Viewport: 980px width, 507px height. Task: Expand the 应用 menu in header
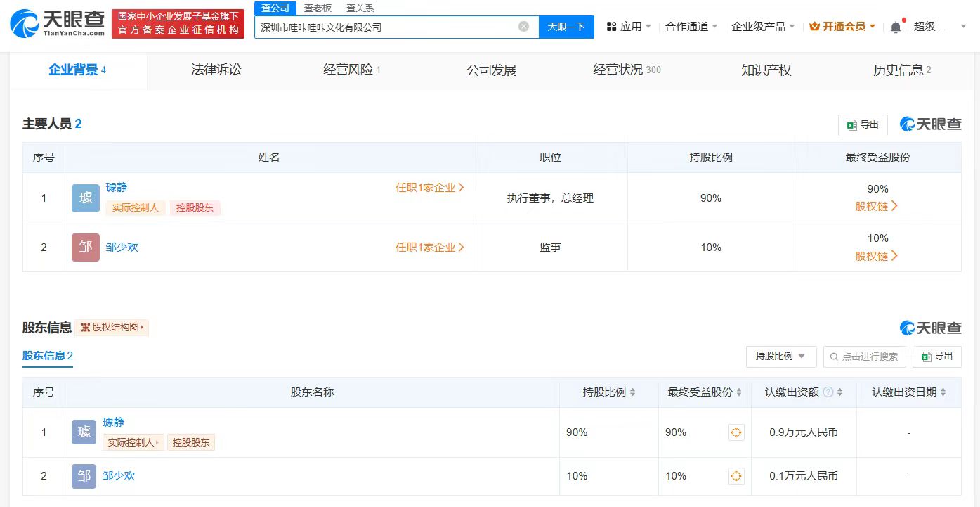[x=629, y=27]
